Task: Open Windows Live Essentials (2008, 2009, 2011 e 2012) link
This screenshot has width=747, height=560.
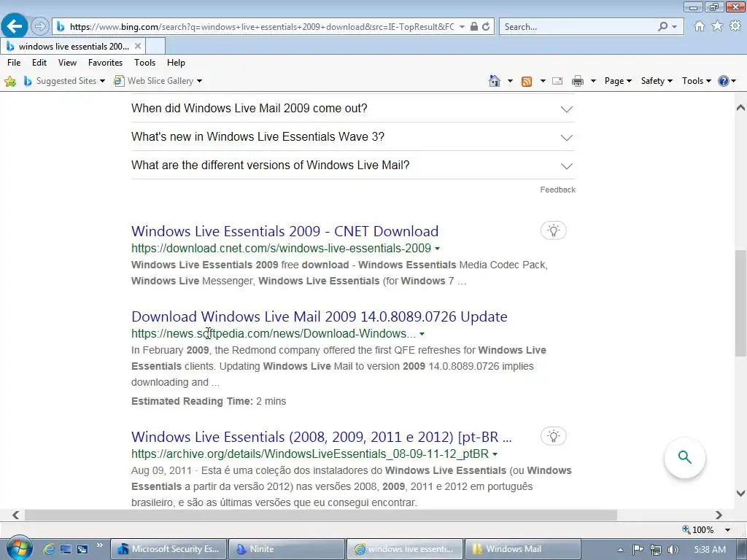Action: (x=322, y=437)
